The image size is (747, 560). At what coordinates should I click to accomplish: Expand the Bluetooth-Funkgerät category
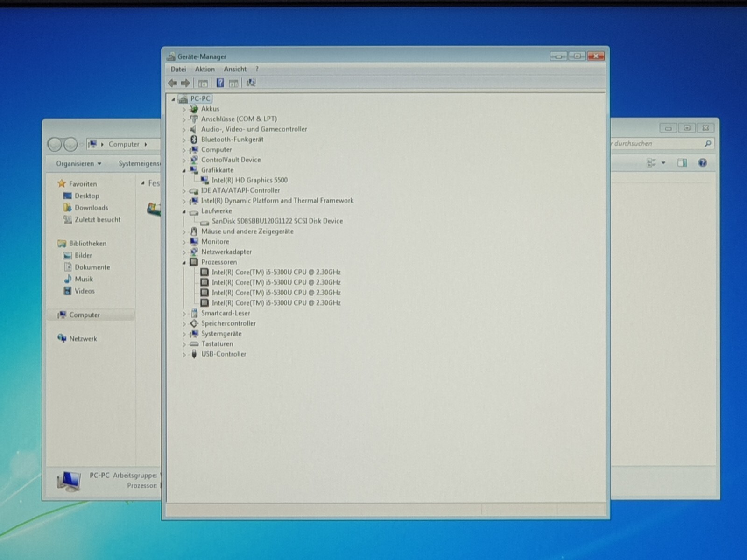pos(184,140)
